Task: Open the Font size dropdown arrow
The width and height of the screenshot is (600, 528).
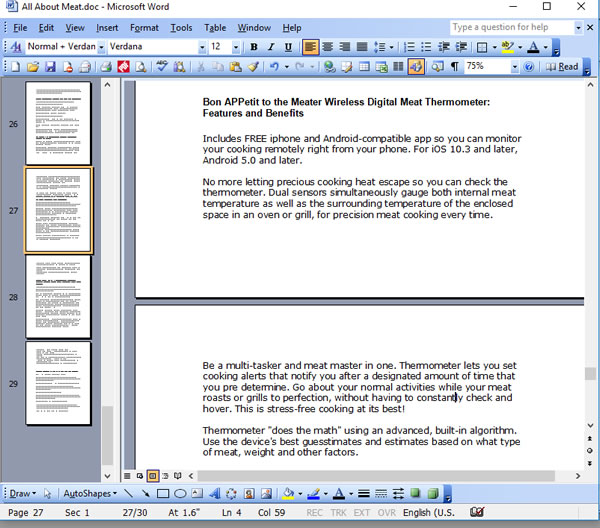Action: pyautogui.click(x=236, y=47)
